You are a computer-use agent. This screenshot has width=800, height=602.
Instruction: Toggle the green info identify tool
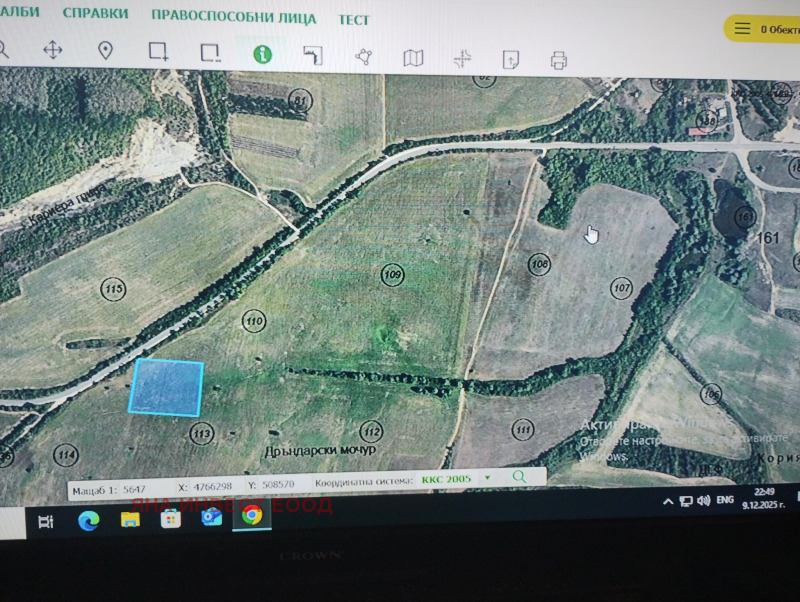(x=262, y=54)
